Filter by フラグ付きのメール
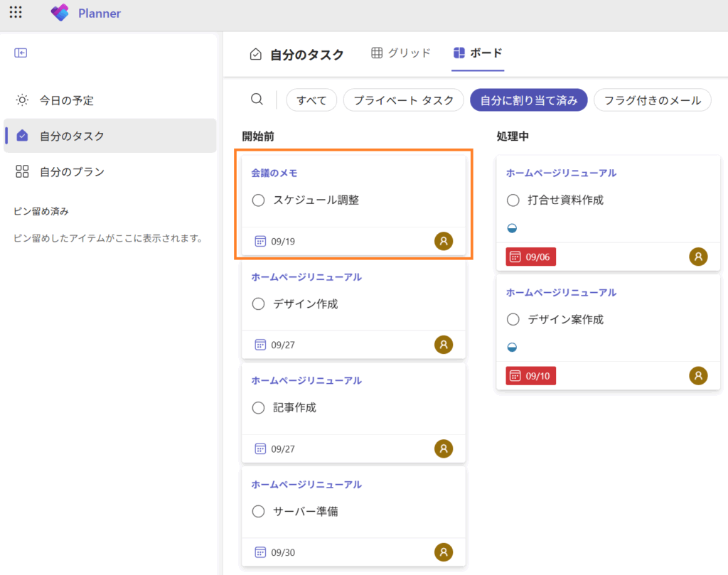Screen dimensions: 728x575 [652, 100]
